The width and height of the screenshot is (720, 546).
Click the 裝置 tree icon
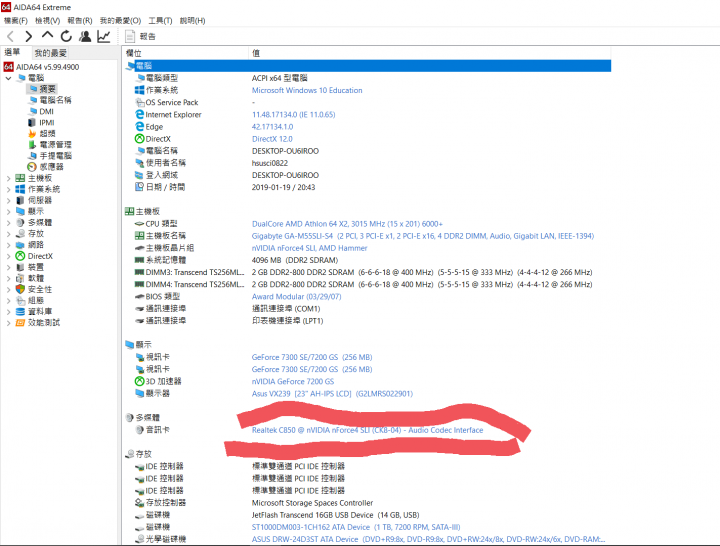pyautogui.click(x=20, y=267)
